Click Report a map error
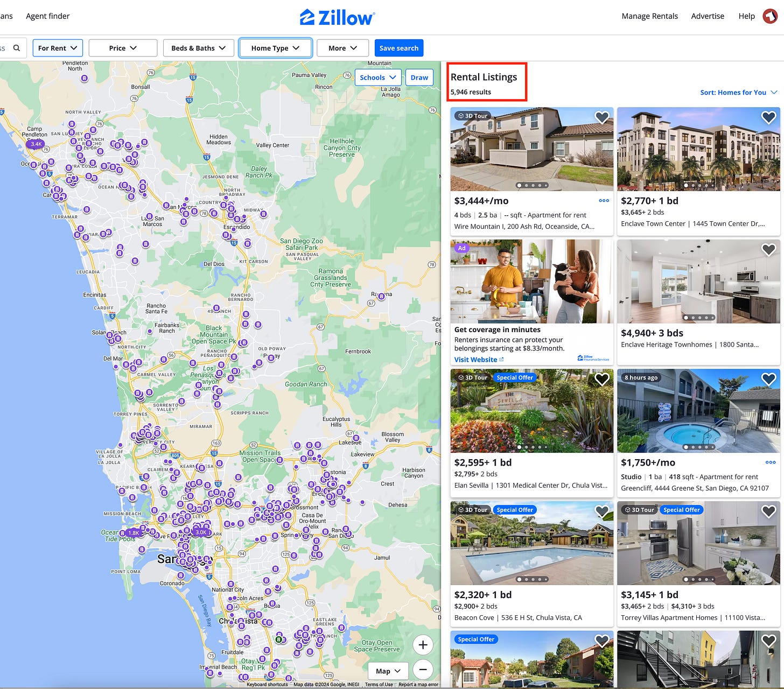The image size is (784, 689). tap(418, 685)
